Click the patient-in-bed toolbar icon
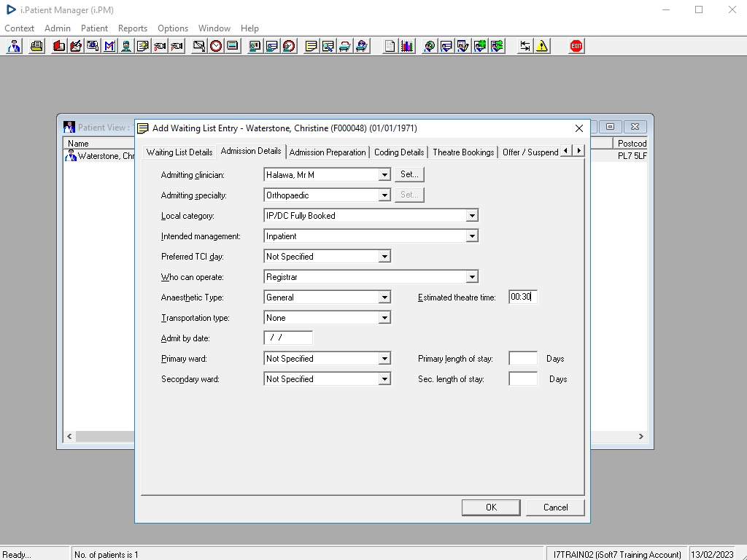The image size is (747, 560). 362,46
